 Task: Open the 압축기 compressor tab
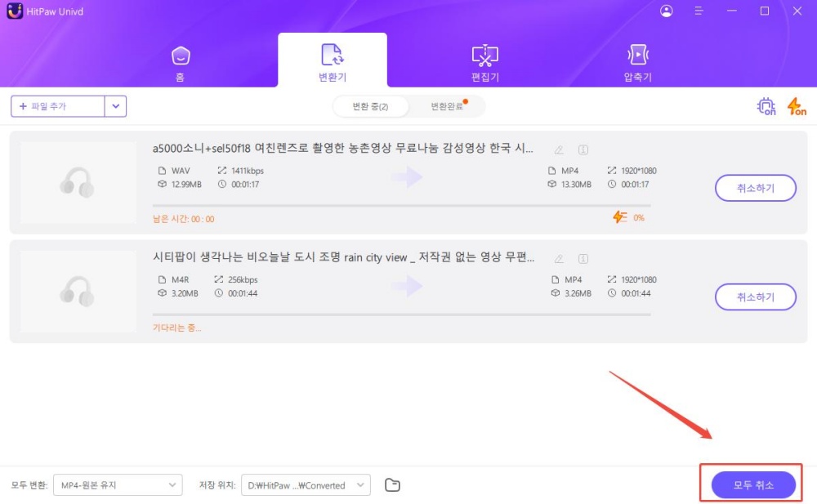point(638,63)
